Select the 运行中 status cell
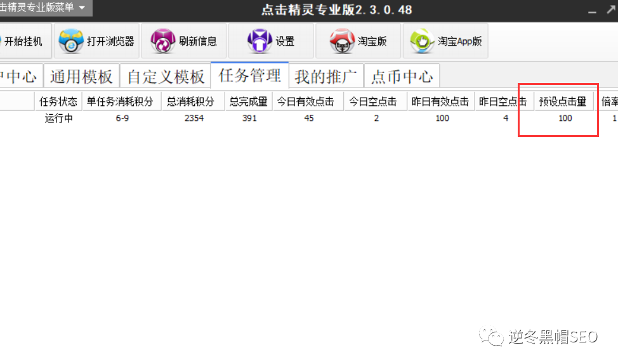 pos(58,118)
